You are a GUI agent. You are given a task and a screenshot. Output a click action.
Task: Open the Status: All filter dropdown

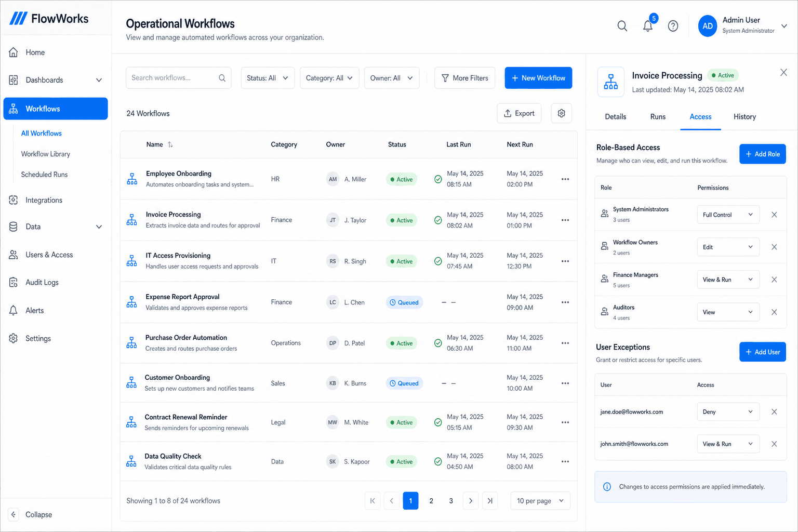268,78
